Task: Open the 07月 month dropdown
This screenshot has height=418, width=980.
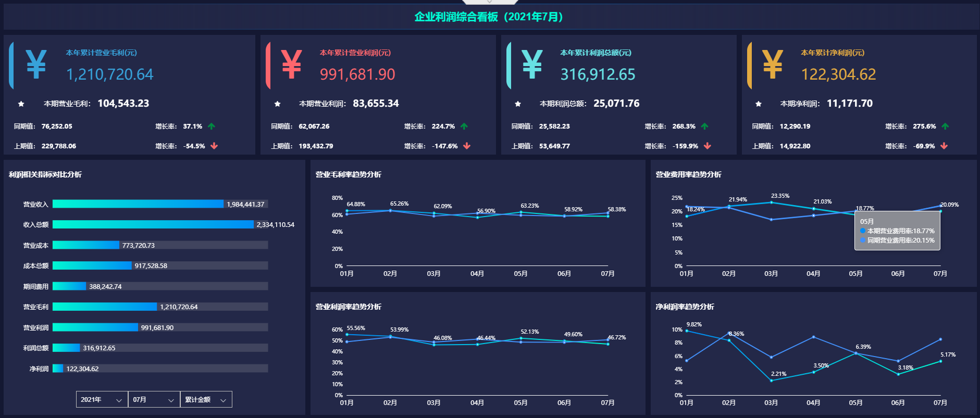Action: point(154,400)
